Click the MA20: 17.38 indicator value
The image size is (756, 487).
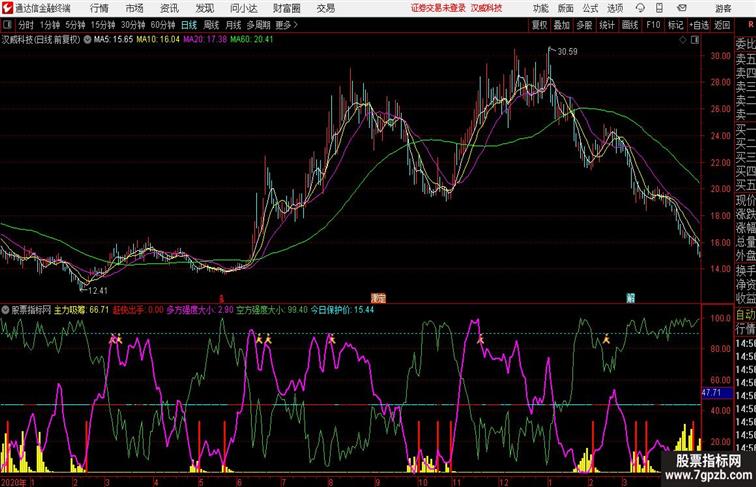click(205, 40)
